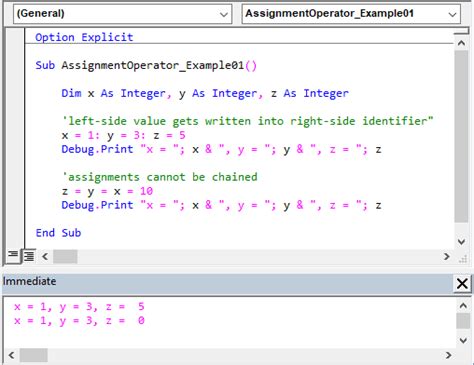Viewport: 474px width, 365px height.
Task: Click code editor vertical scrollbar thumb
Action: [x=461, y=136]
